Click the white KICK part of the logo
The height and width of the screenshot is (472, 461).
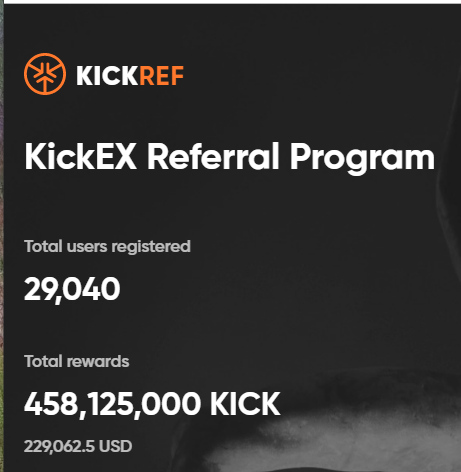[x=107, y=76]
